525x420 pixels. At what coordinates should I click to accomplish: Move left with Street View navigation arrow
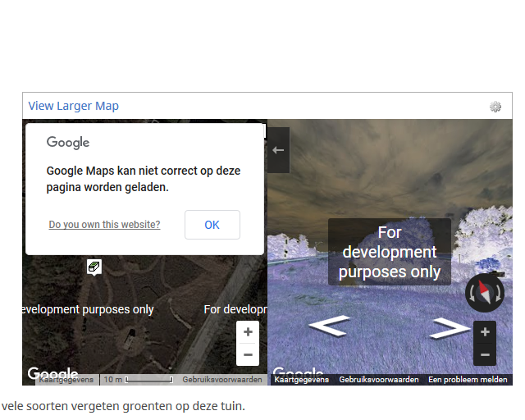click(328, 327)
